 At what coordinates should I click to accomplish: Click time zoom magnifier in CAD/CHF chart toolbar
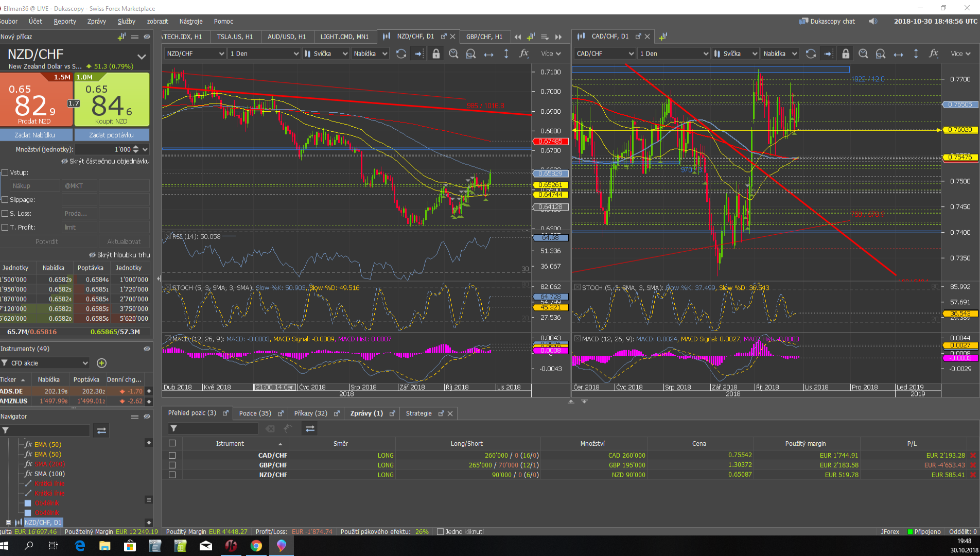point(863,54)
